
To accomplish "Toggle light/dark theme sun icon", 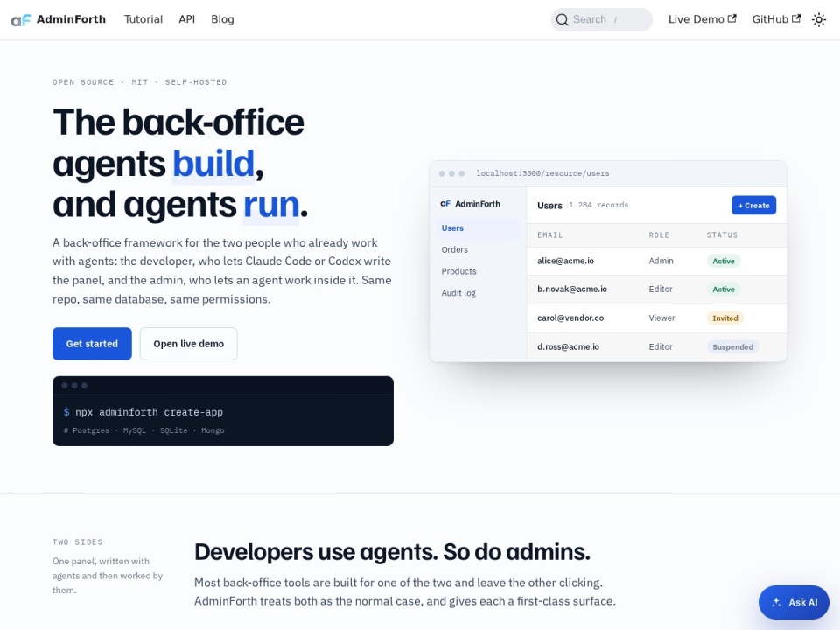I will tap(819, 20).
